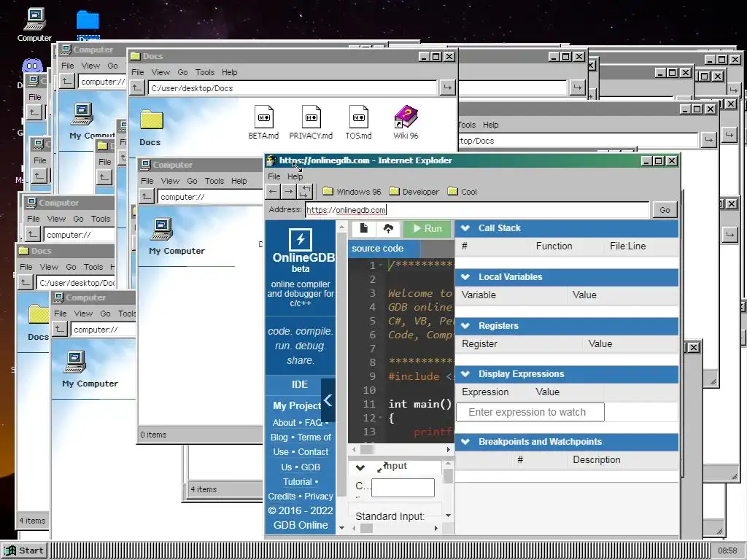The height and width of the screenshot is (560, 747).
Task: Click the Function column header in Call Stack
Action: click(554, 246)
